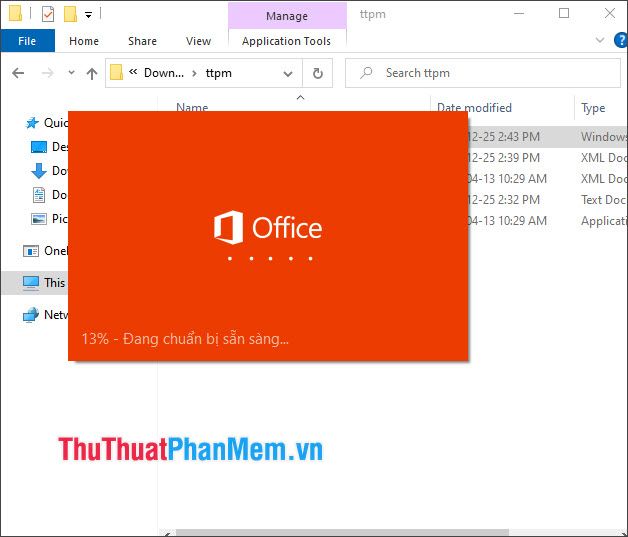Open Documents in navigation pane
Viewport: 628px width, 537px height.
point(49,195)
